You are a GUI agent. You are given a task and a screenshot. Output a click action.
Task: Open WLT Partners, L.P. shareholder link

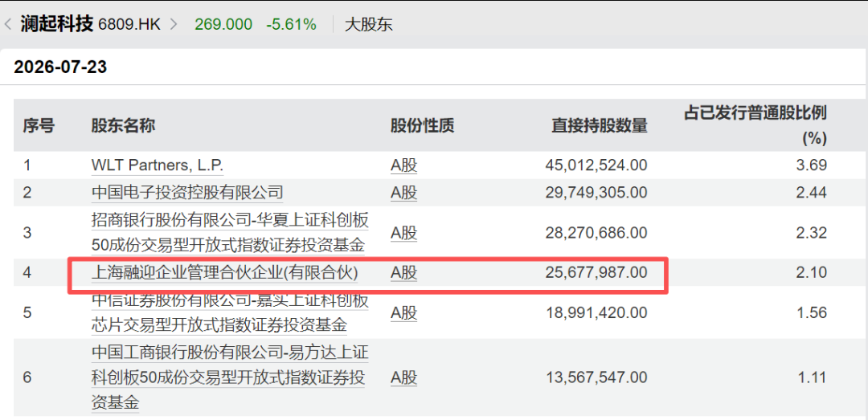[x=158, y=165]
